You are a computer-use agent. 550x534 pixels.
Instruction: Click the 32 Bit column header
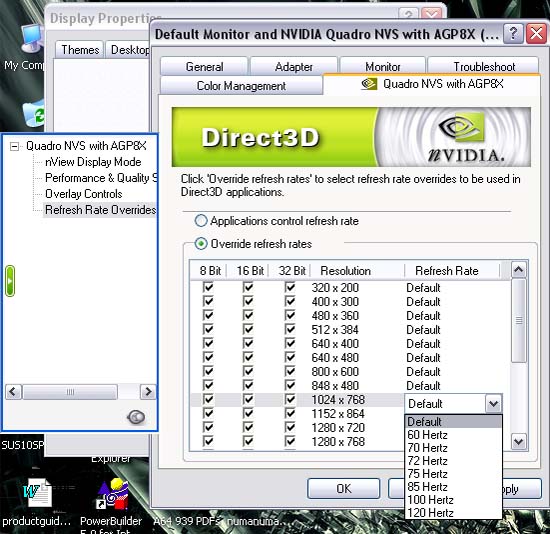click(290, 271)
